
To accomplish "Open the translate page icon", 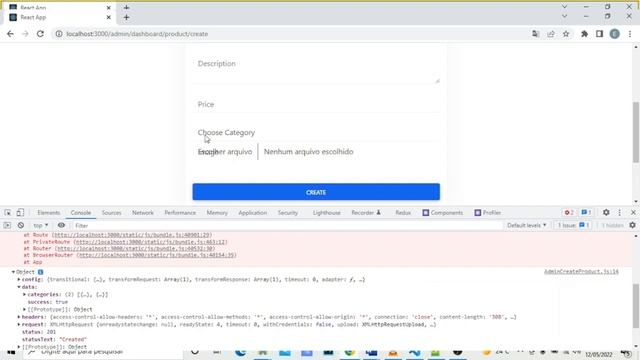I will point(536,34).
